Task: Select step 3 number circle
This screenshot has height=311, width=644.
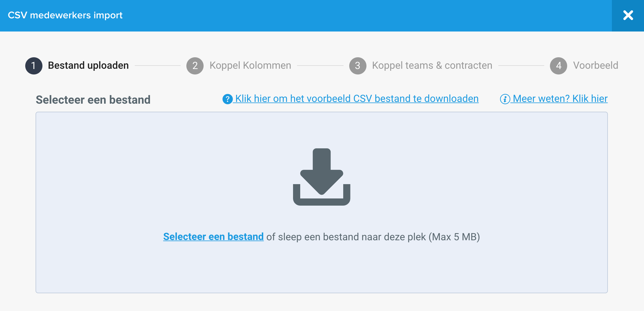Action: (358, 66)
